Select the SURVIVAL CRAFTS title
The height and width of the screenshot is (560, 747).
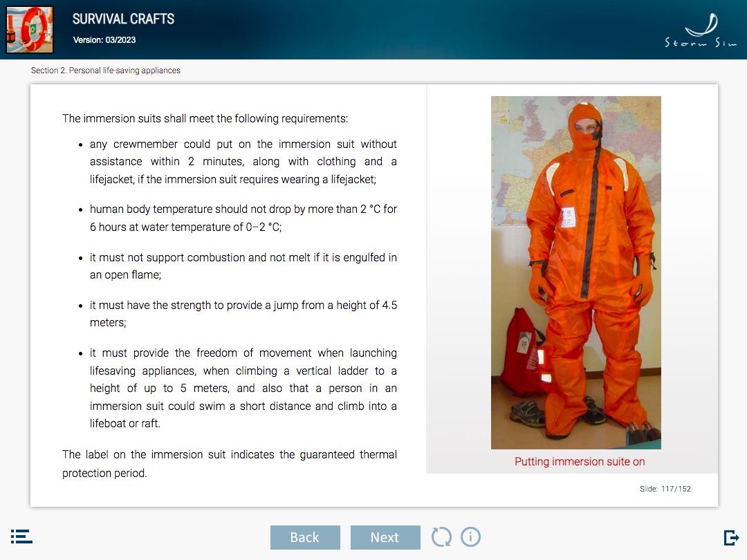123,19
